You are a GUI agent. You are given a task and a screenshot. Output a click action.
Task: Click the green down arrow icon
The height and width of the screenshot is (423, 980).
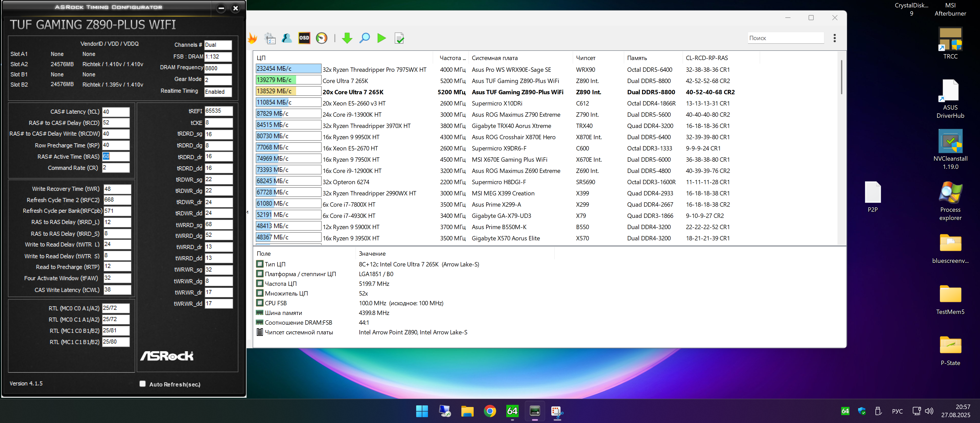click(347, 38)
